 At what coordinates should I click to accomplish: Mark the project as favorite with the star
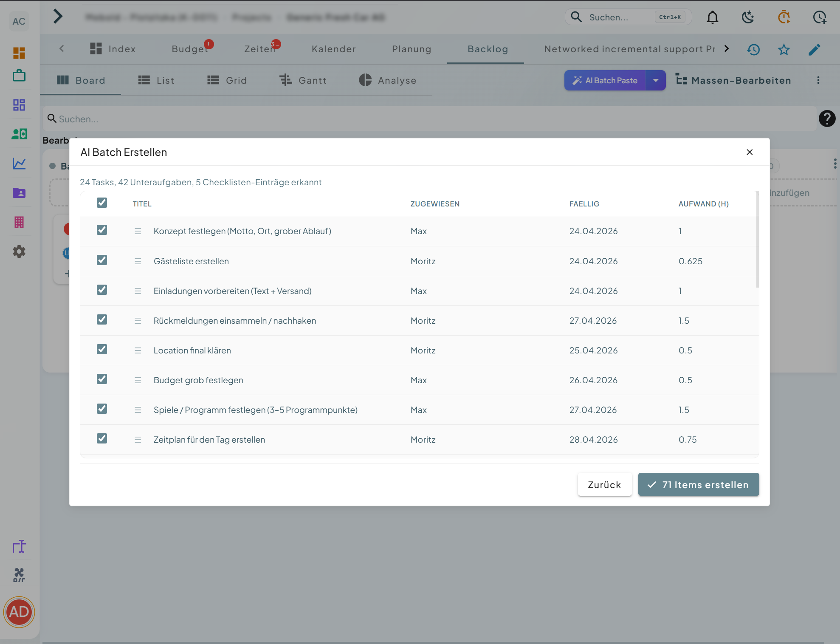(x=784, y=50)
